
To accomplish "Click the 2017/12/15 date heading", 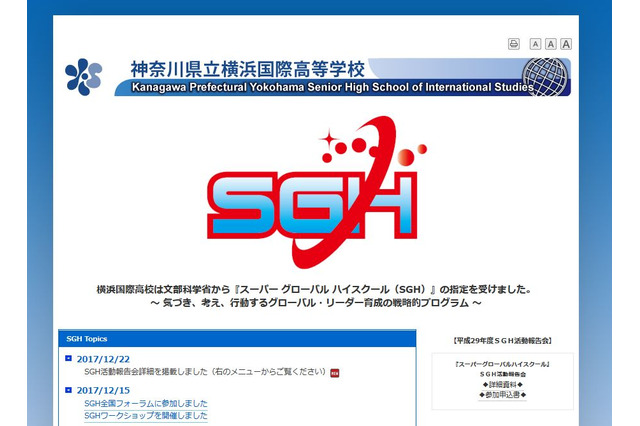I will click(x=103, y=390).
